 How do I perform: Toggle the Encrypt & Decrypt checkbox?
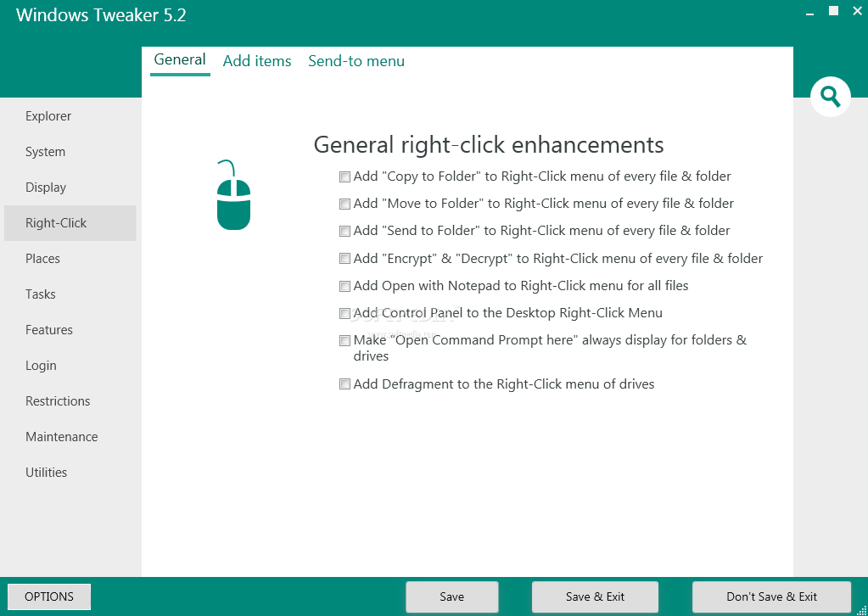344,259
